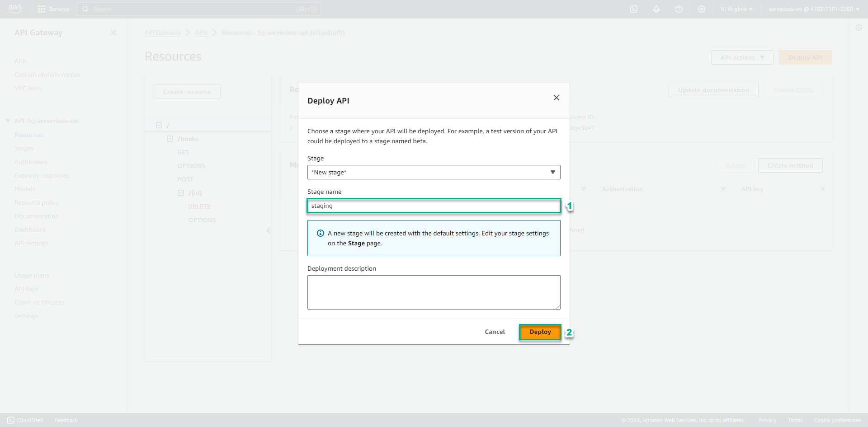Click the Deployment description text area

434,292
